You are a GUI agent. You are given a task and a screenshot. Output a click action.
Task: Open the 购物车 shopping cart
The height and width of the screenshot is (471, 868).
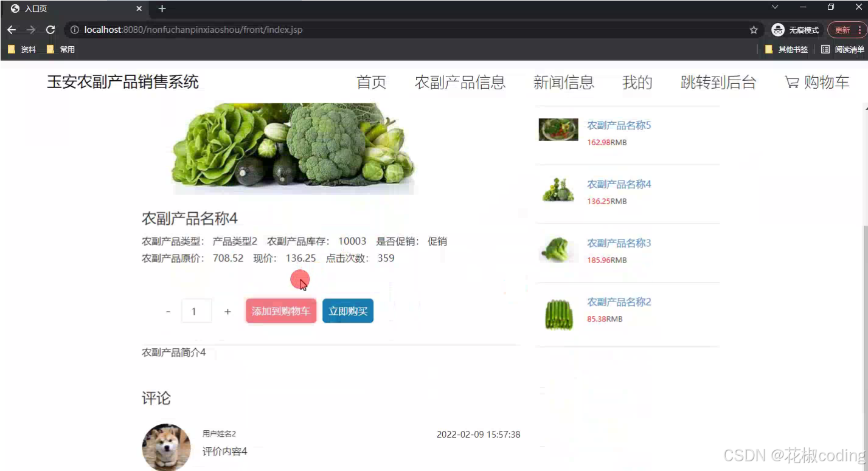click(817, 83)
